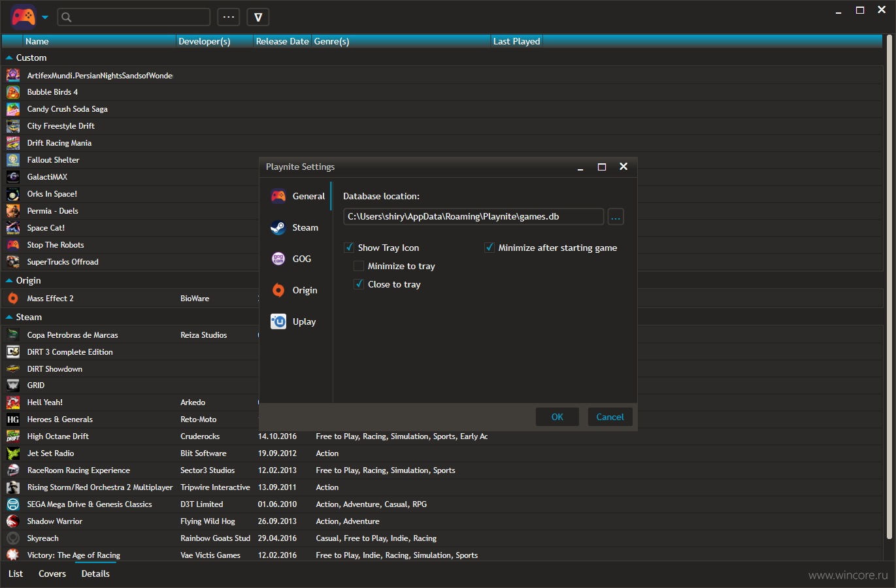Switch to Covers view
This screenshot has width=896, height=588.
point(52,574)
